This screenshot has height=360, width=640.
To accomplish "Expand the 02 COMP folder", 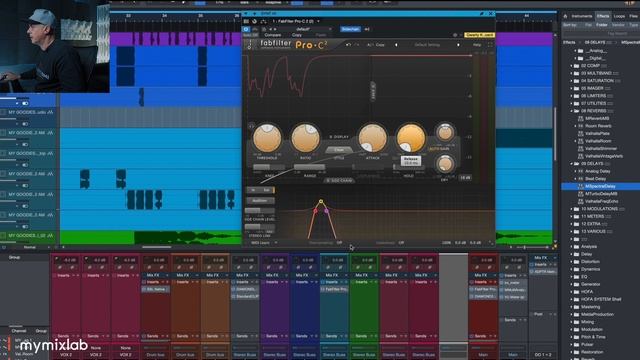I will point(571,66).
